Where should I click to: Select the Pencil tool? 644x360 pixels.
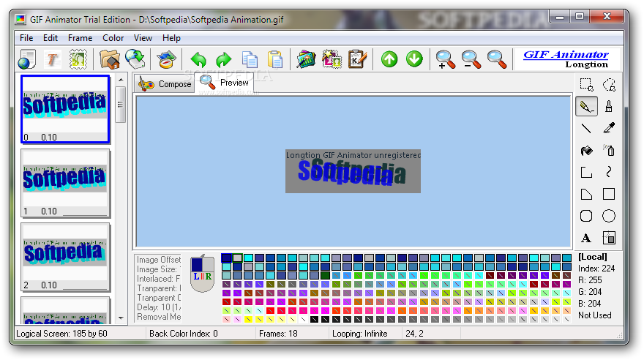coord(586,107)
